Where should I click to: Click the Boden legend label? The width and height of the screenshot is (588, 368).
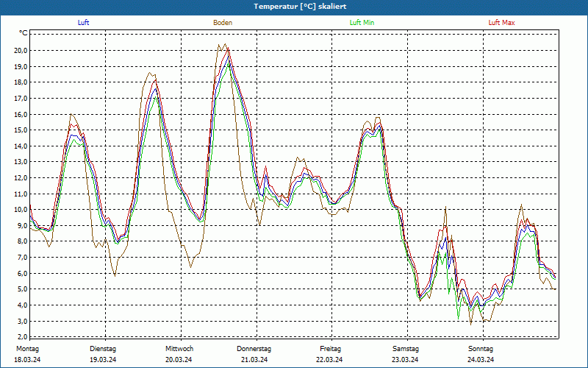pyautogui.click(x=223, y=23)
